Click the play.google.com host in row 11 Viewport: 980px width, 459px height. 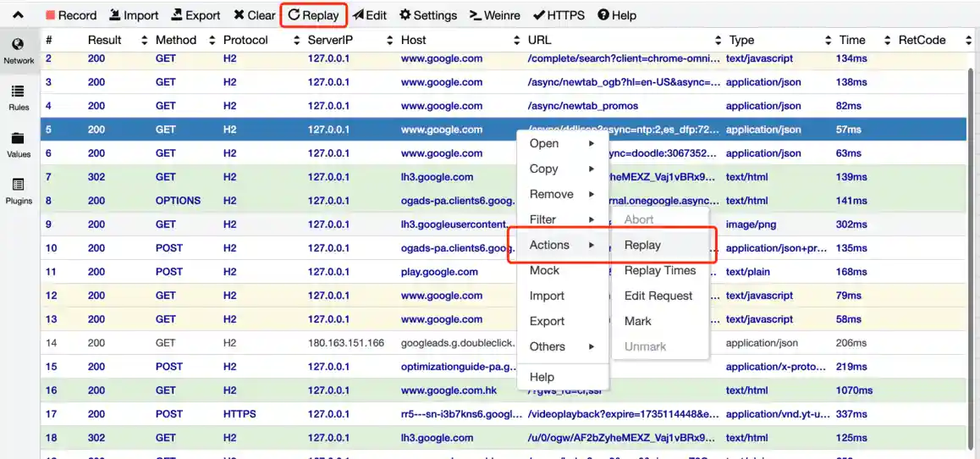click(x=439, y=272)
